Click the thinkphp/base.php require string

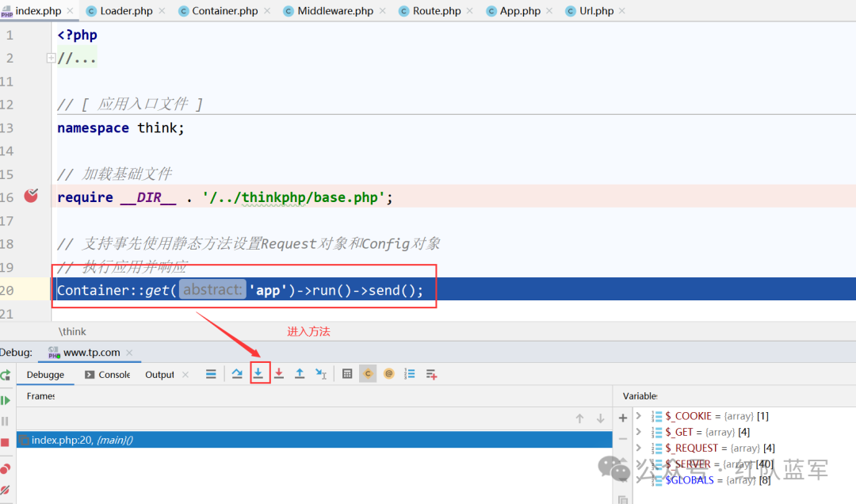tap(294, 197)
